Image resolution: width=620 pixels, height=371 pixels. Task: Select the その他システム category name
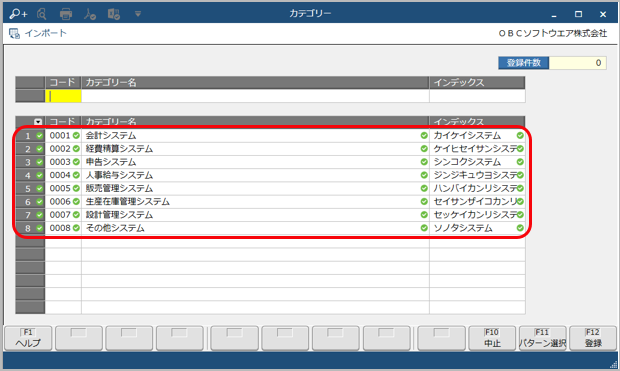115,228
